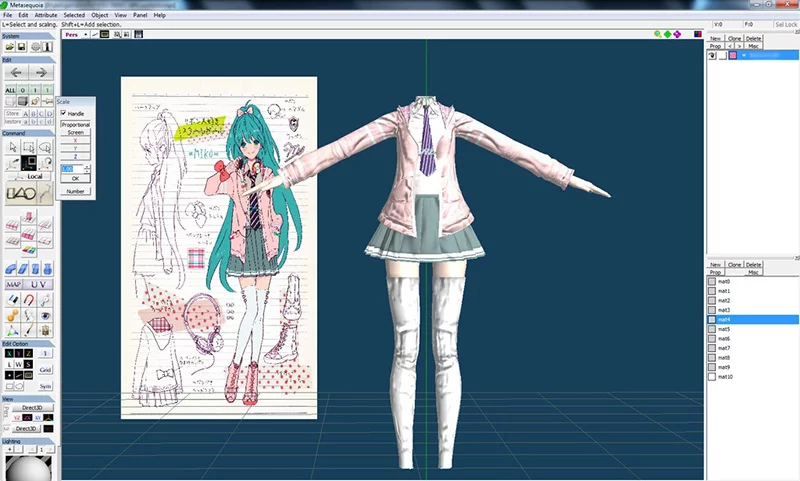Click the RGB color display icon
Image resolution: width=800 pixels, height=481 pixels.
coord(697,34)
